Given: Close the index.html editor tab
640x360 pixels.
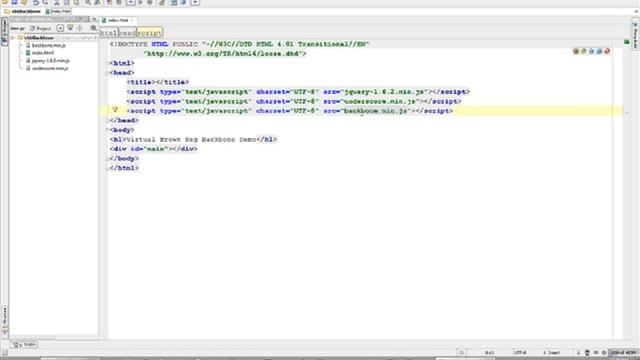Looking at the screenshot, I should click(x=132, y=20).
